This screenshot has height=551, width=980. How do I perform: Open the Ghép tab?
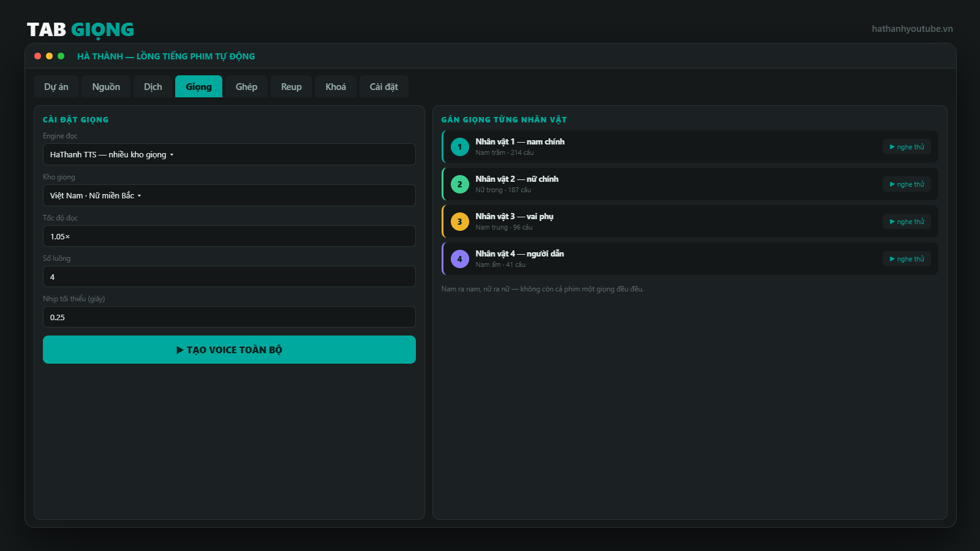point(246,87)
